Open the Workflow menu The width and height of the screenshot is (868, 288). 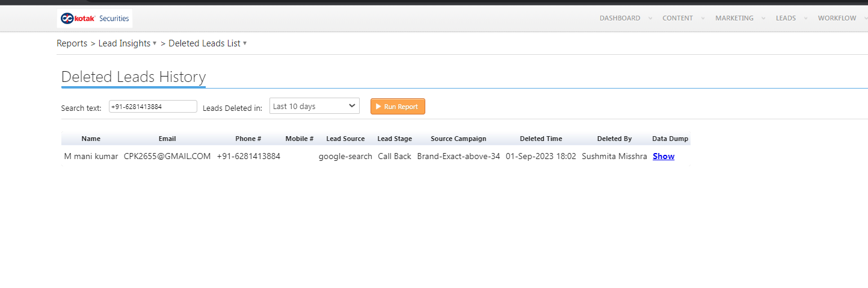click(x=837, y=18)
